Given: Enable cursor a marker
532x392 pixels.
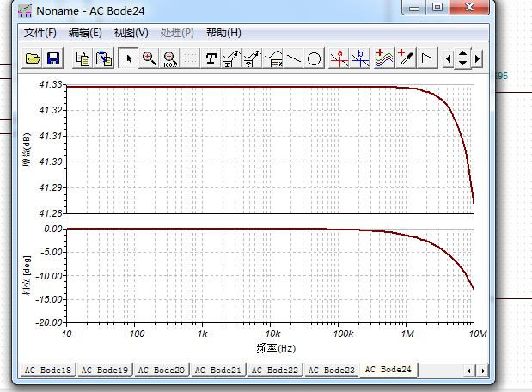Looking at the screenshot, I should point(339,58).
